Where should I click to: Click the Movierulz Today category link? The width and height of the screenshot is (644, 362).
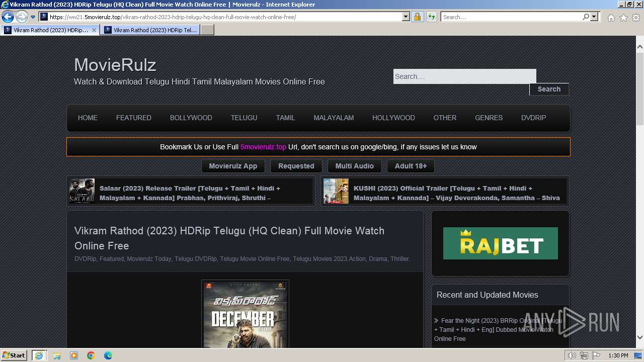pos(149,259)
